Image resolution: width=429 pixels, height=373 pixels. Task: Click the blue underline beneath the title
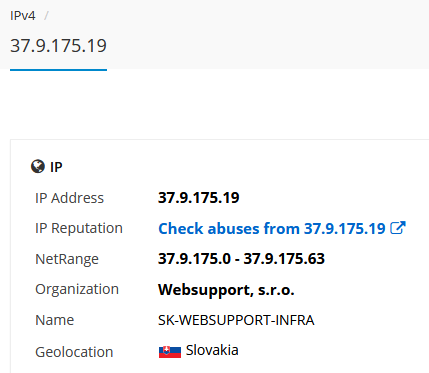point(58,70)
